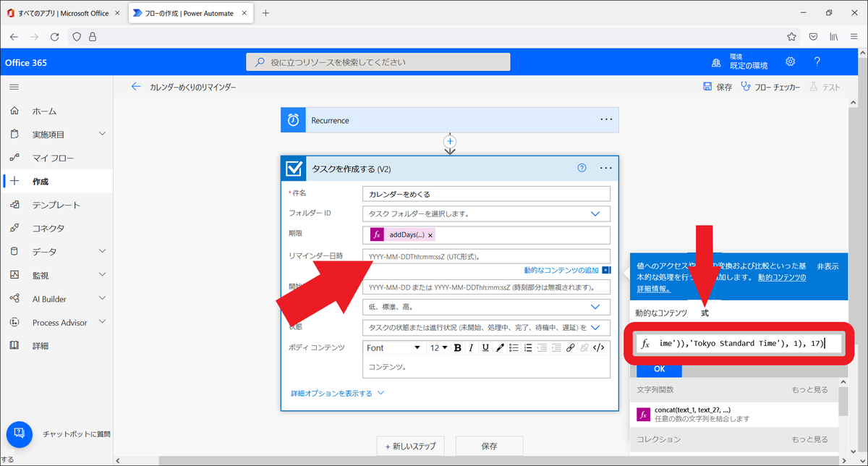Show more コレクション functions with もっと見る

click(x=809, y=439)
